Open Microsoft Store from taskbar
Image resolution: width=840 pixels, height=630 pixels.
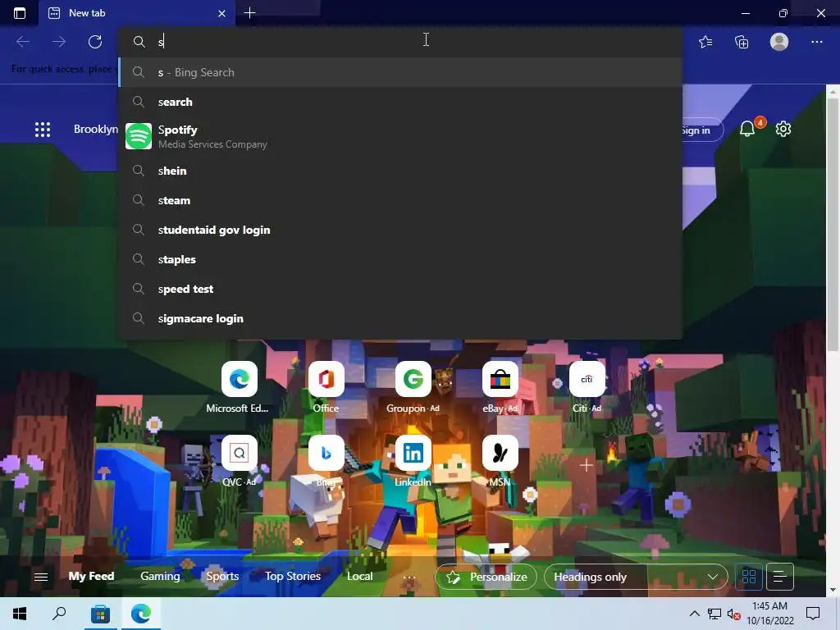pos(100,614)
